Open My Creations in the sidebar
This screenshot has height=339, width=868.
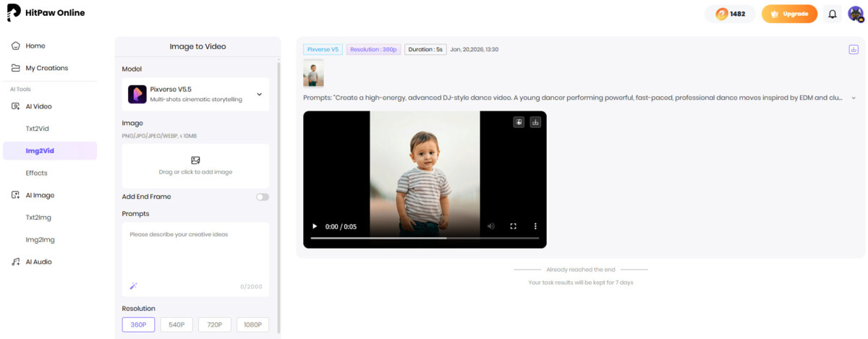(46, 68)
